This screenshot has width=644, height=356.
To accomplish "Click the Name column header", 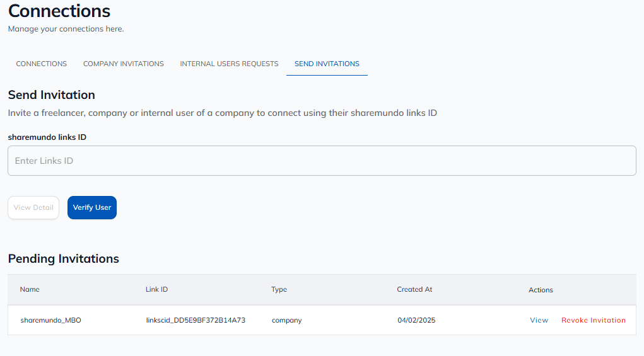I will [30, 289].
